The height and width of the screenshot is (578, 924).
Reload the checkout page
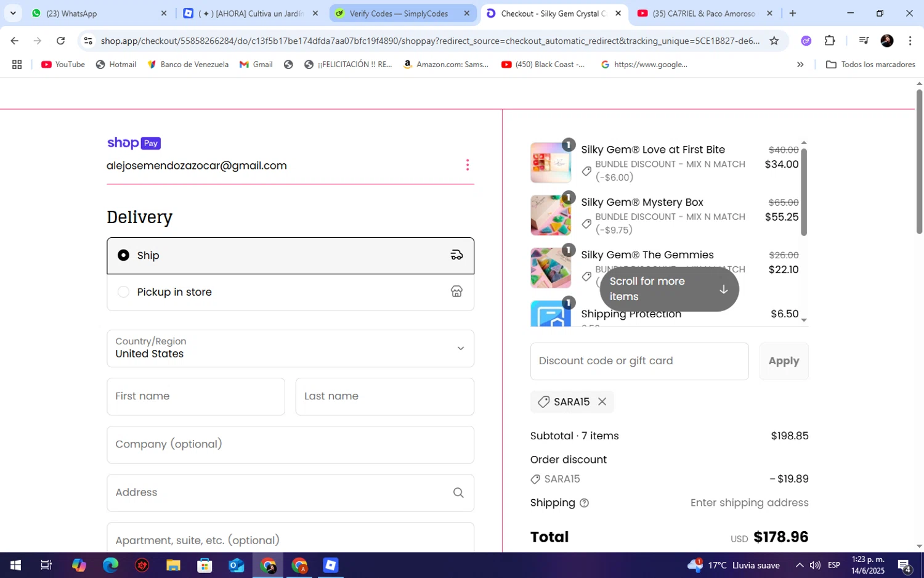pyautogui.click(x=60, y=41)
